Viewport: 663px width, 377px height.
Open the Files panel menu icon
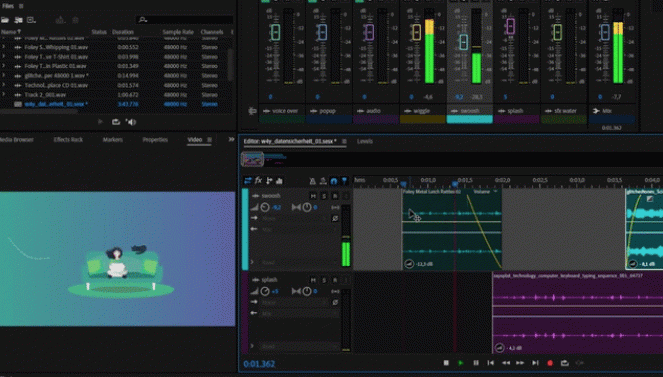click(x=21, y=6)
